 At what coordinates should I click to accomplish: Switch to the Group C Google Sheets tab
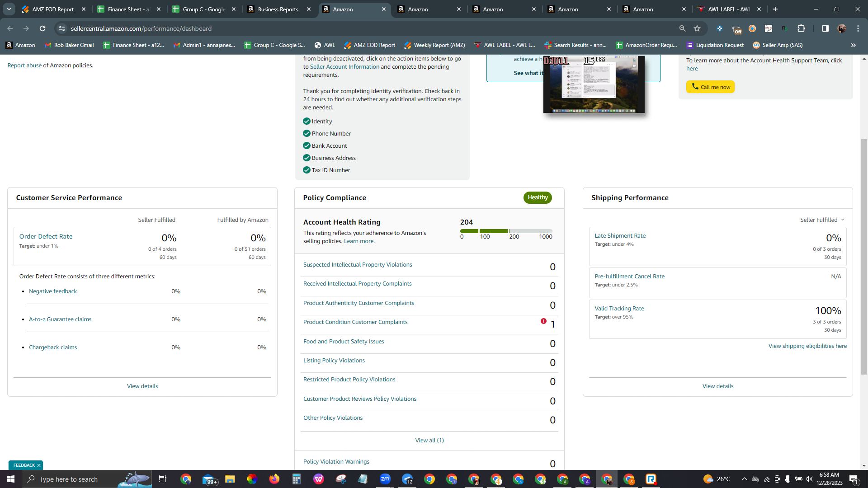pyautogui.click(x=204, y=9)
